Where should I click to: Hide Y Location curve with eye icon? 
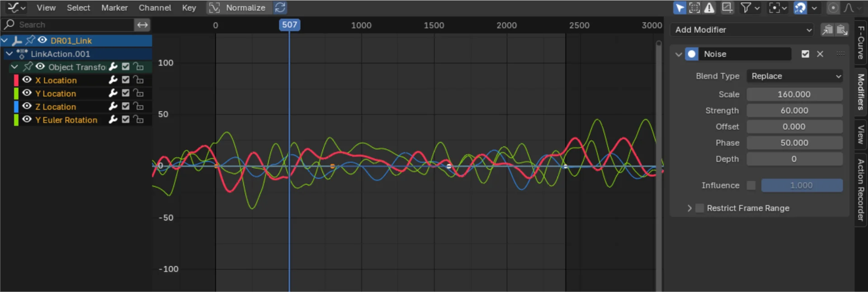click(27, 93)
